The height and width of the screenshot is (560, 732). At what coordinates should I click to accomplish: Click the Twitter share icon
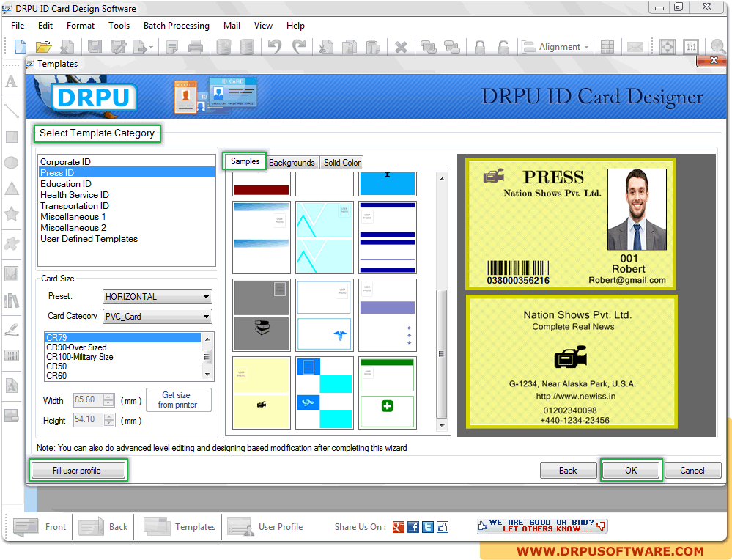pos(428,527)
